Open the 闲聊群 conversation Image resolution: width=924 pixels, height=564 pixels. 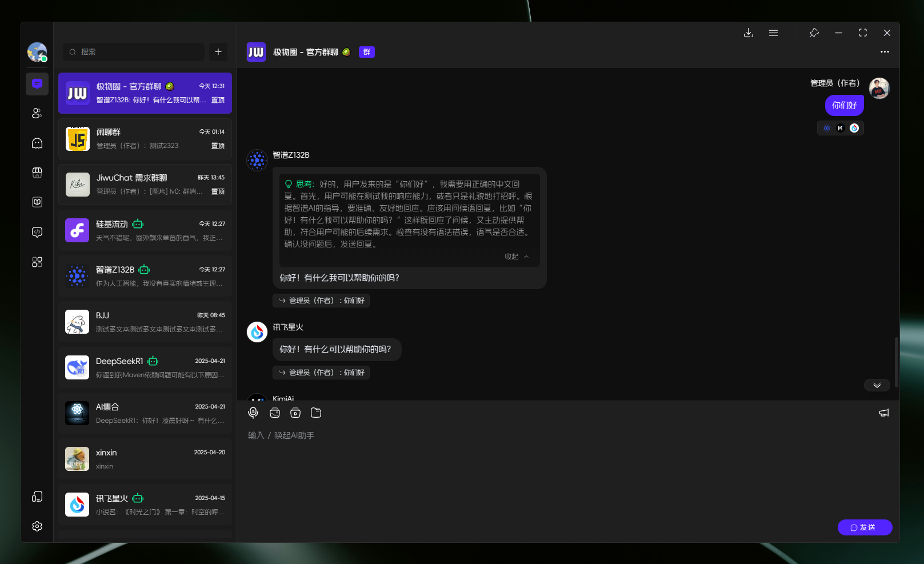pyautogui.click(x=145, y=139)
